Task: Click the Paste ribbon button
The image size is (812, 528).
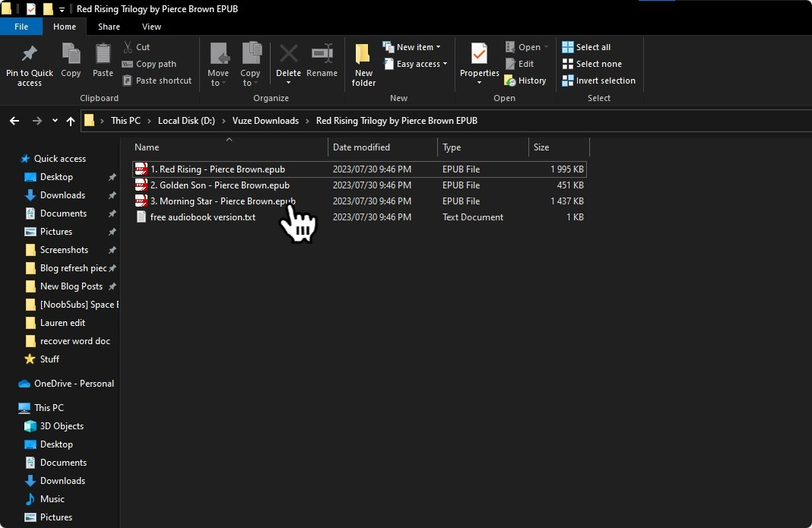Action: (103, 60)
